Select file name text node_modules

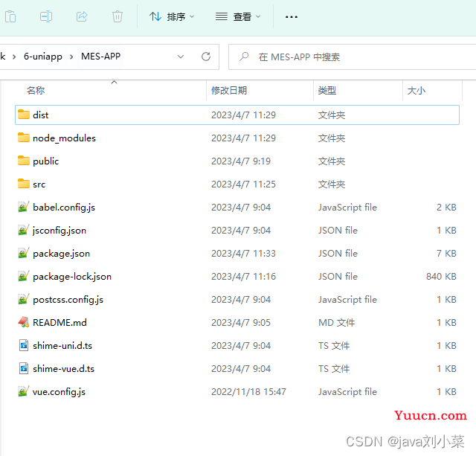point(65,138)
